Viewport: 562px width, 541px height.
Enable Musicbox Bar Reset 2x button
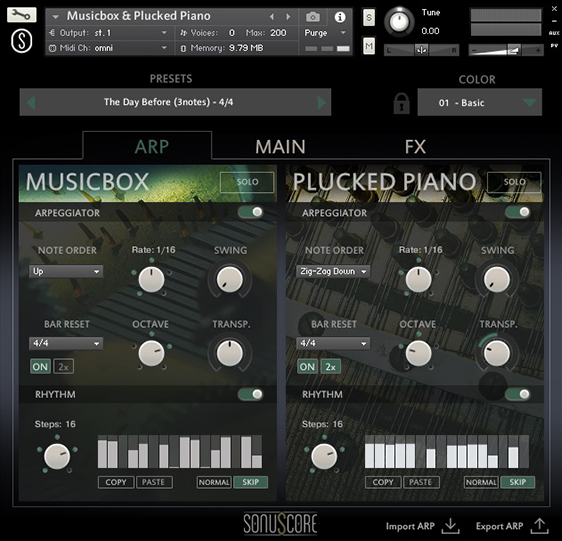[63, 366]
